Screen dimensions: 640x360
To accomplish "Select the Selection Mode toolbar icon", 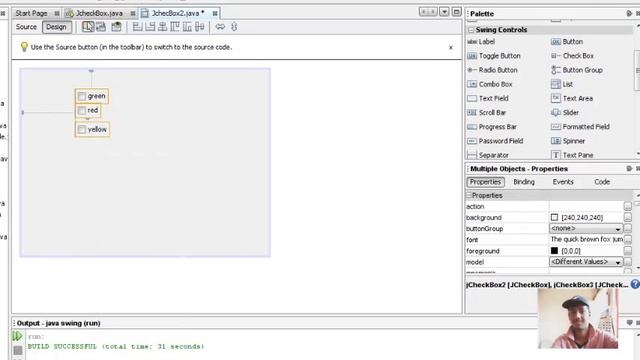I will point(88,27).
